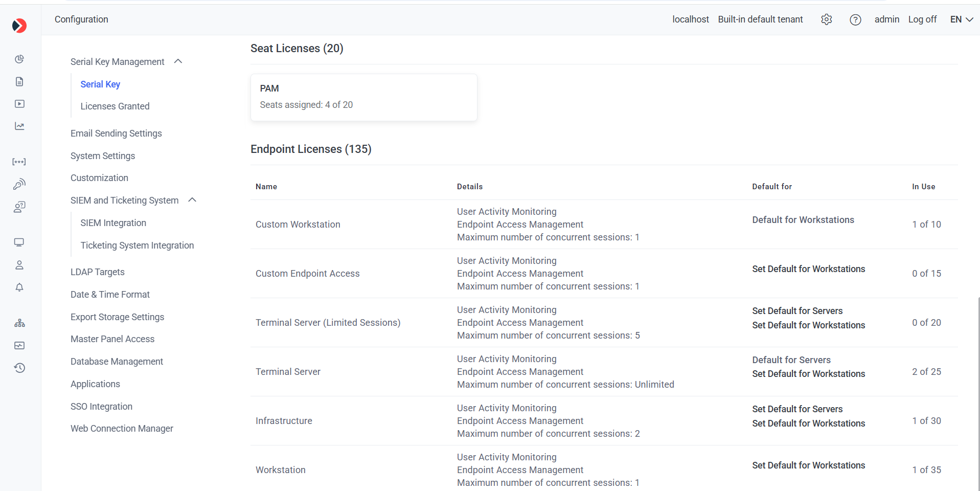Screen dimensions: 980x491
Task: Set Infrastructure license as default for servers
Action: pos(797,409)
